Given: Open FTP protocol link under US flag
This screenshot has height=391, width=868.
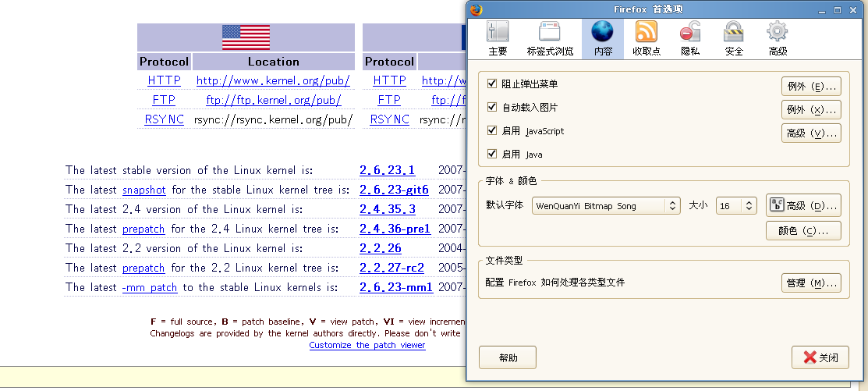Looking at the screenshot, I should click(164, 100).
